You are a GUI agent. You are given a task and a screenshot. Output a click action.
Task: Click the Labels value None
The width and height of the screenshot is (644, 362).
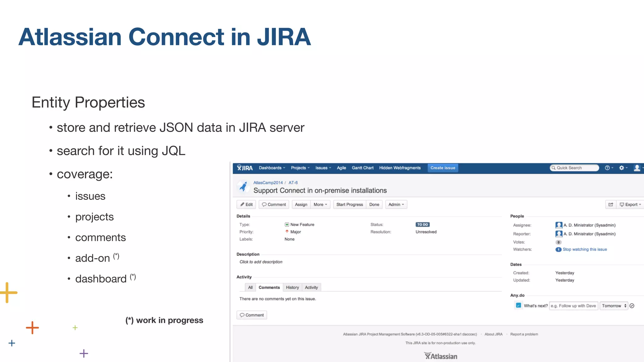point(290,239)
